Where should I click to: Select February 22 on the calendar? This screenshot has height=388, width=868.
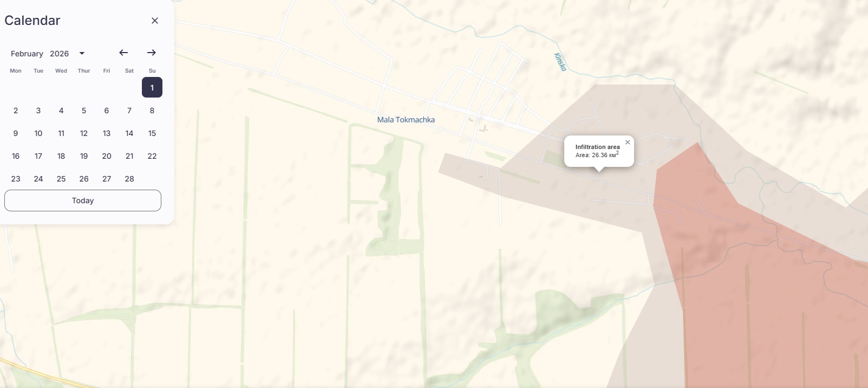tap(152, 156)
